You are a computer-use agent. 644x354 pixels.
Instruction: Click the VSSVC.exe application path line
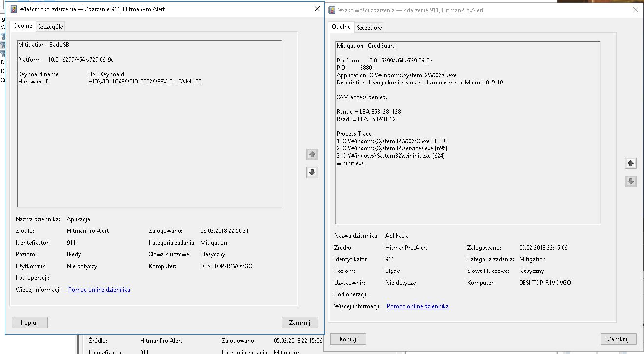397,75
